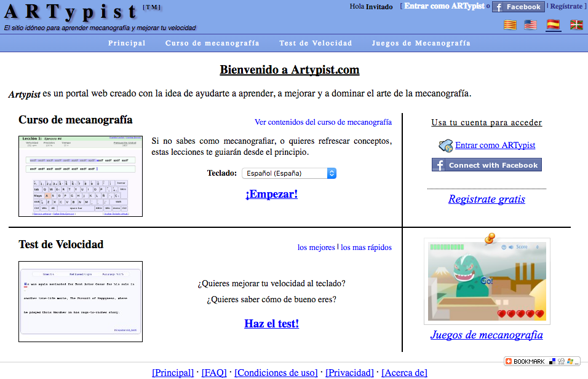Select the Spanish flag language icon
The image size is (588, 379).
553,25
